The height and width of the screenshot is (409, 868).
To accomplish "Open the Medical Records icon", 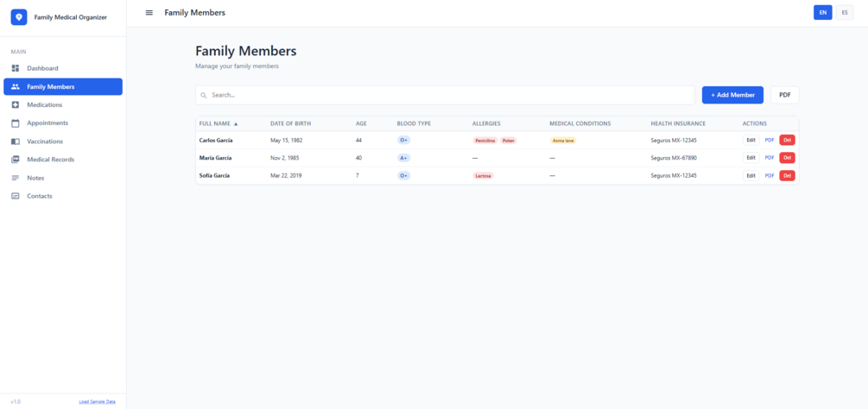I will pos(16,159).
